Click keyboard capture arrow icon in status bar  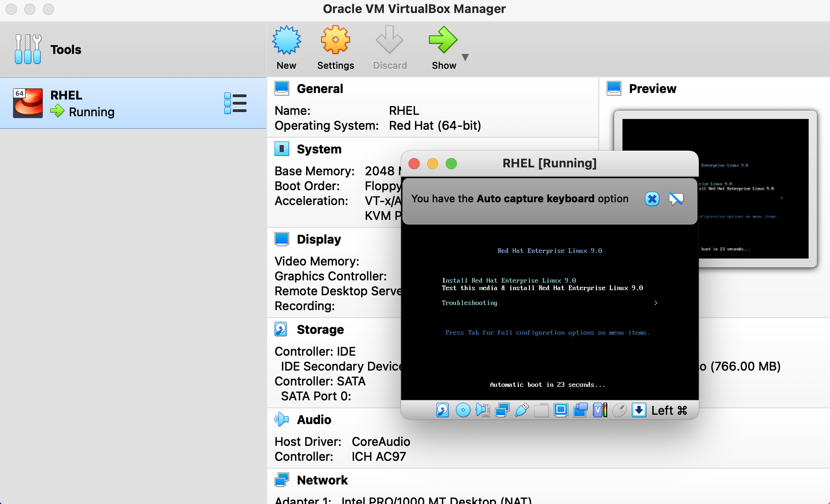(639, 410)
